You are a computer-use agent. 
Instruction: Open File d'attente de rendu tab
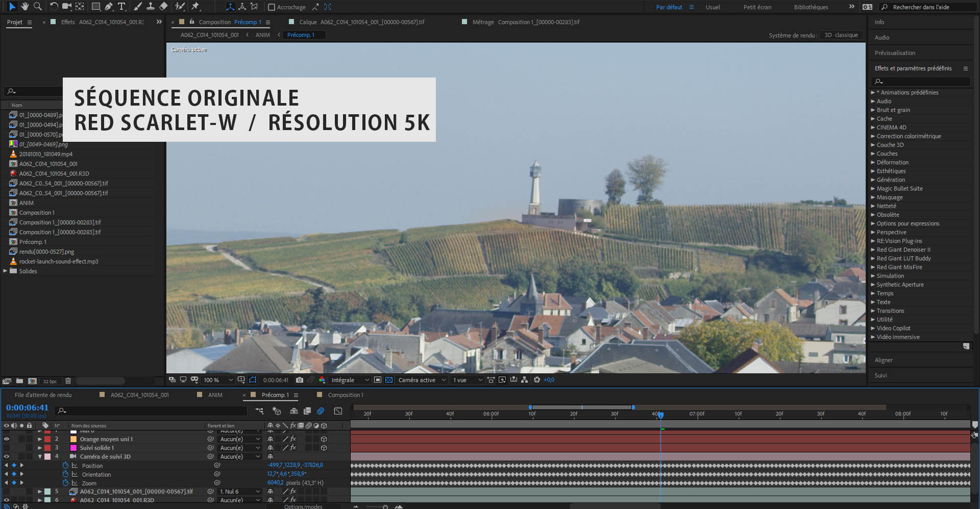click(43, 395)
